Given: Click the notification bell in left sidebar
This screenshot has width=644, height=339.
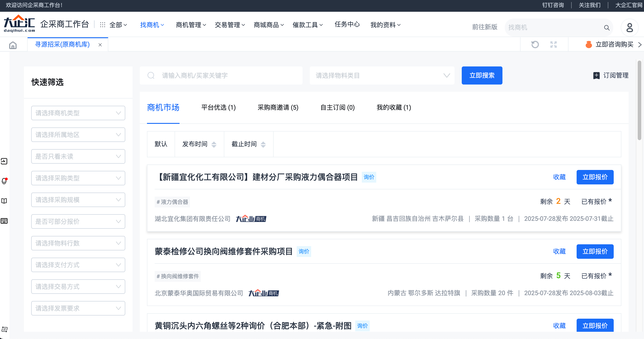Looking at the screenshot, I should 4,181.
